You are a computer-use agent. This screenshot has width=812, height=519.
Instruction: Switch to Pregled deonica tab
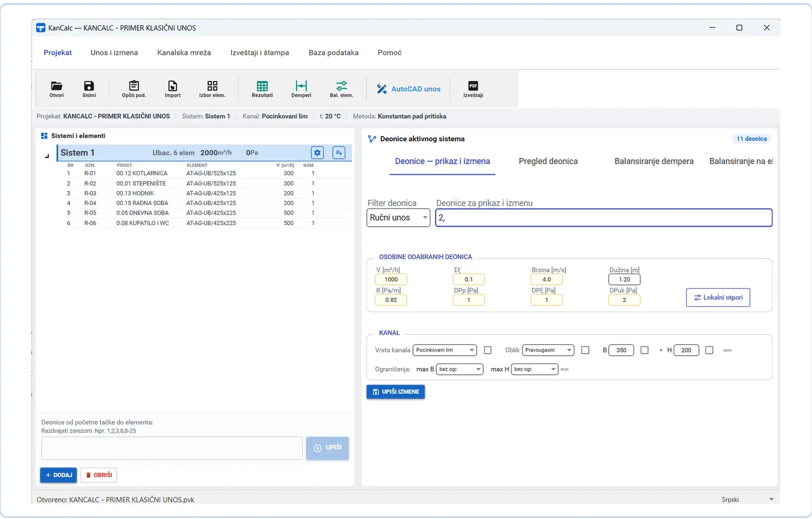pyautogui.click(x=548, y=161)
